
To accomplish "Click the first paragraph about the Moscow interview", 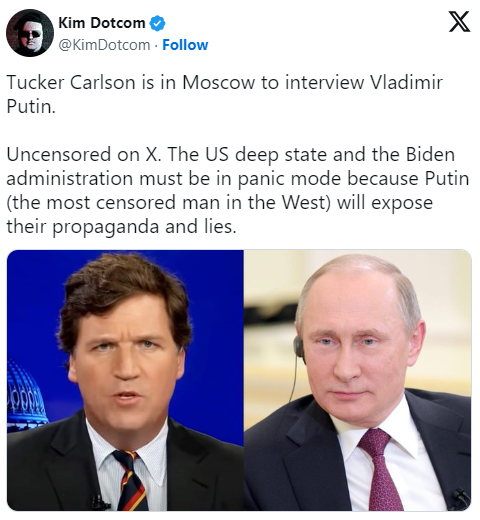I will pos(225,94).
